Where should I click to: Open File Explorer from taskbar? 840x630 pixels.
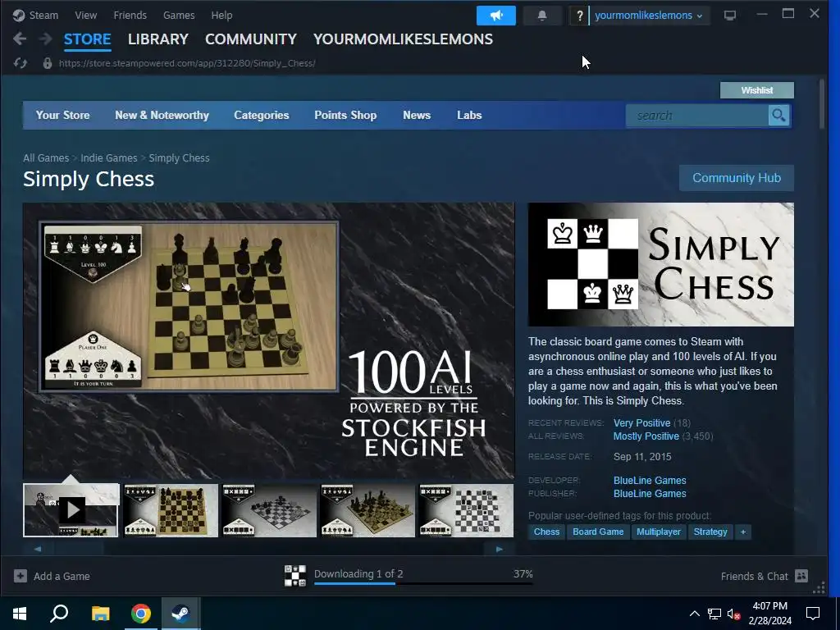(100, 613)
